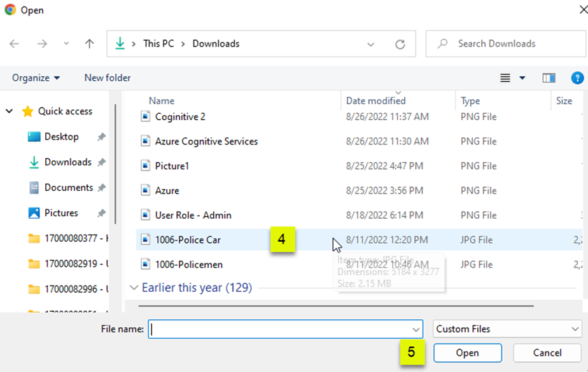Click the Back navigation arrow
This screenshot has width=588, height=372.
(x=15, y=44)
